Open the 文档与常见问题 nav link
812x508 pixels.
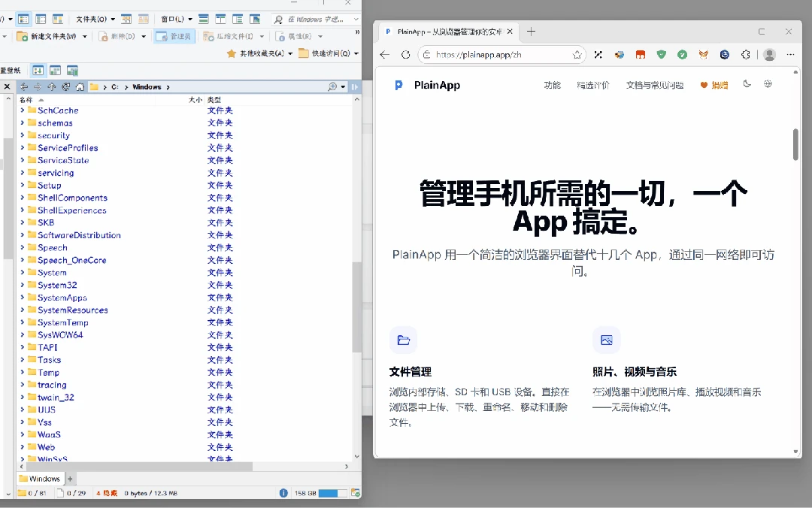click(x=655, y=85)
